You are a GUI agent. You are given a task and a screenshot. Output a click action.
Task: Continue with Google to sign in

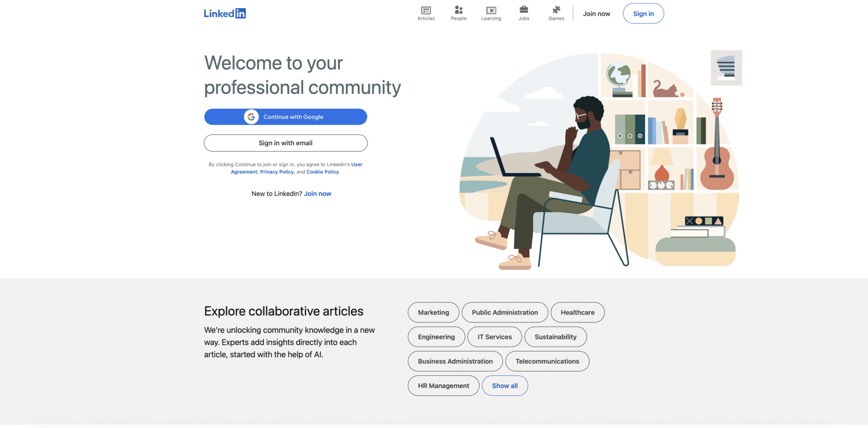point(286,116)
